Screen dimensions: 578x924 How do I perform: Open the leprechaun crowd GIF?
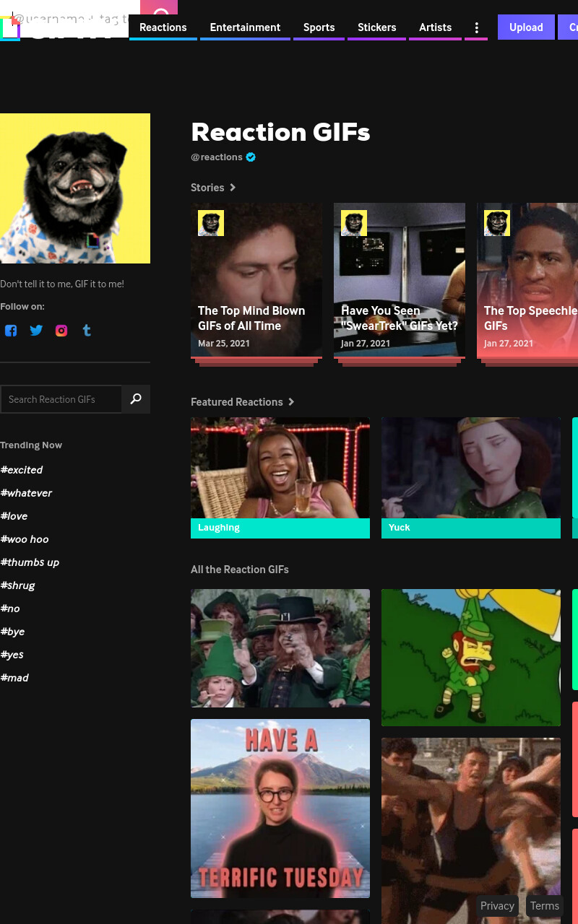[x=280, y=648]
